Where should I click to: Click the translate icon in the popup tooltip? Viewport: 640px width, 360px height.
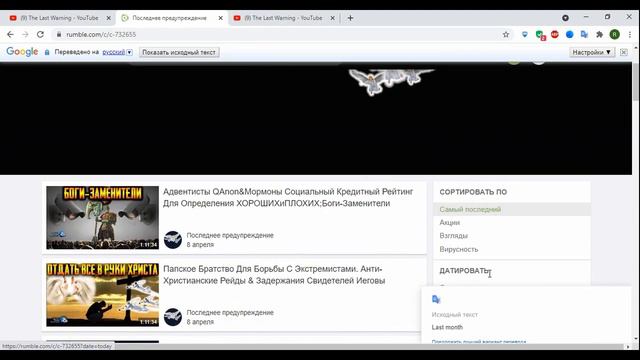pyautogui.click(x=436, y=299)
